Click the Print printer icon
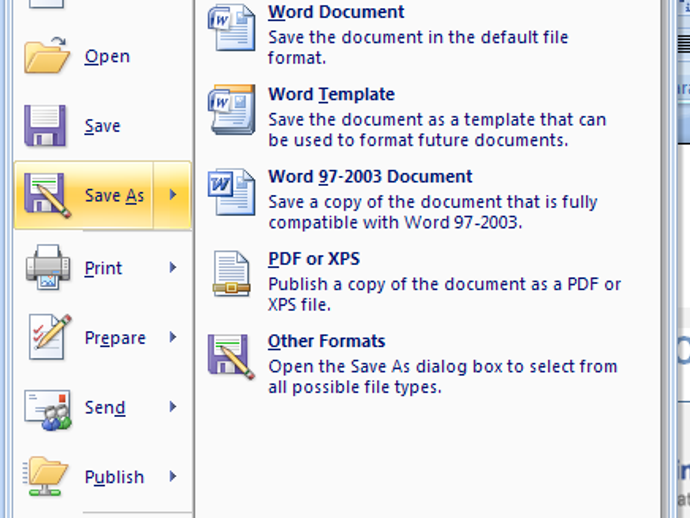The height and width of the screenshot is (518, 690). (x=48, y=268)
